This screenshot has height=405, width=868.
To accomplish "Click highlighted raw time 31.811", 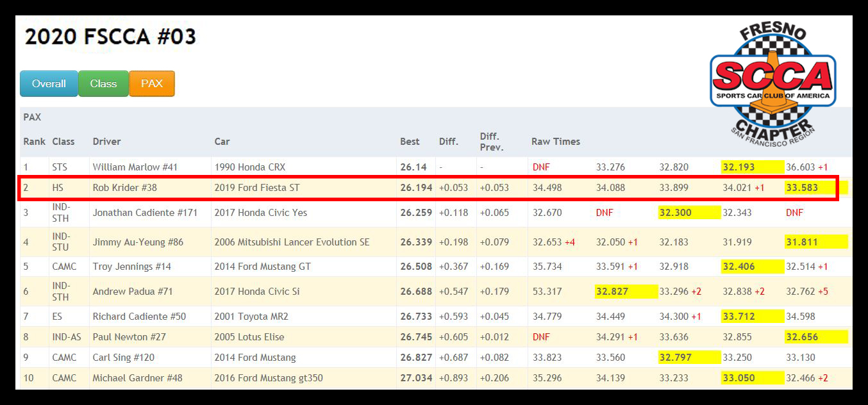I will click(816, 242).
